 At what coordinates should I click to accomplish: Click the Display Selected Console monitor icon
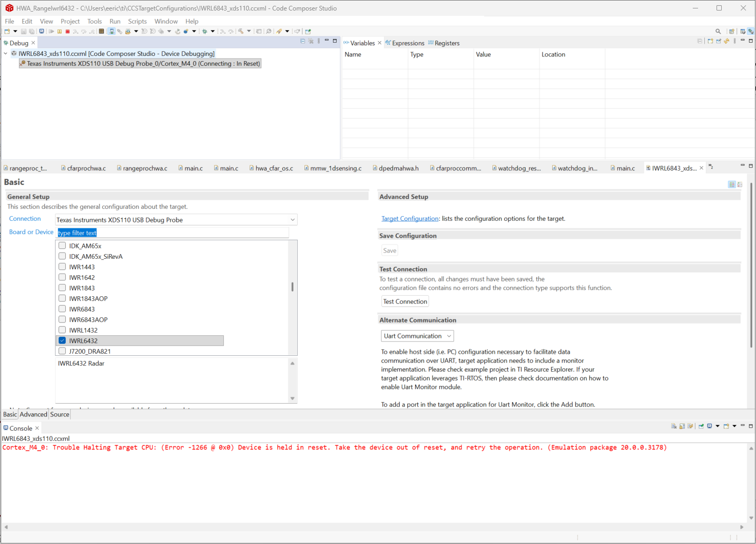click(710, 426)
